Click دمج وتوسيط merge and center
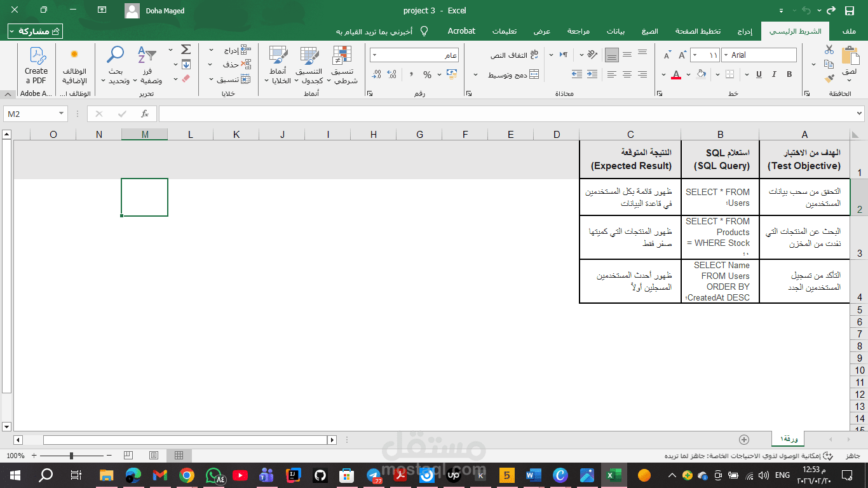This screenshot has height=488, width=868. pos(513,74)
